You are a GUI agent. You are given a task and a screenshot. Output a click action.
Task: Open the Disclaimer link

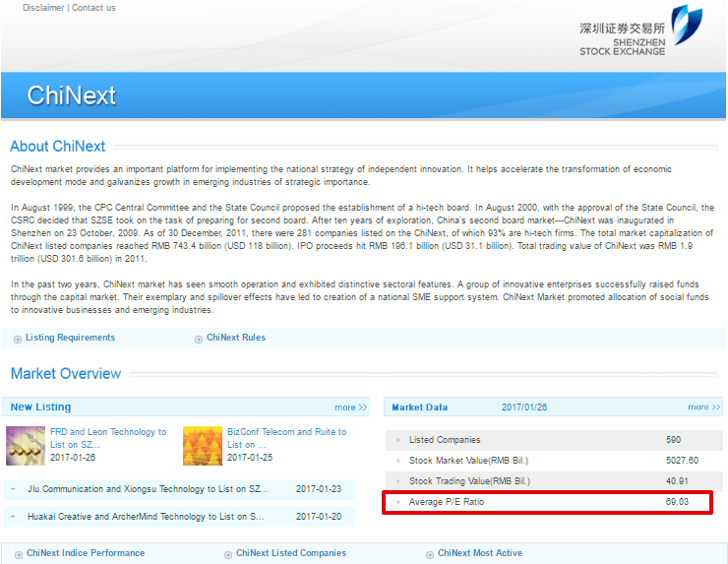[x=43, y=8]
